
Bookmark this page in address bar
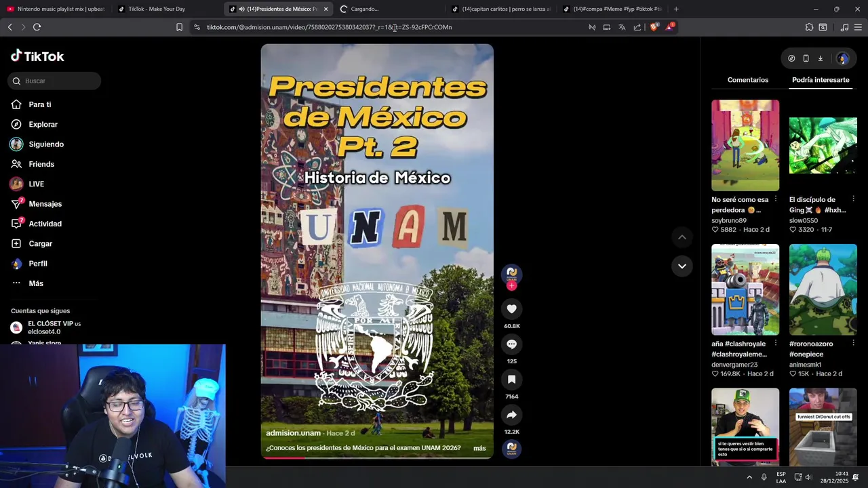(179, 27)
